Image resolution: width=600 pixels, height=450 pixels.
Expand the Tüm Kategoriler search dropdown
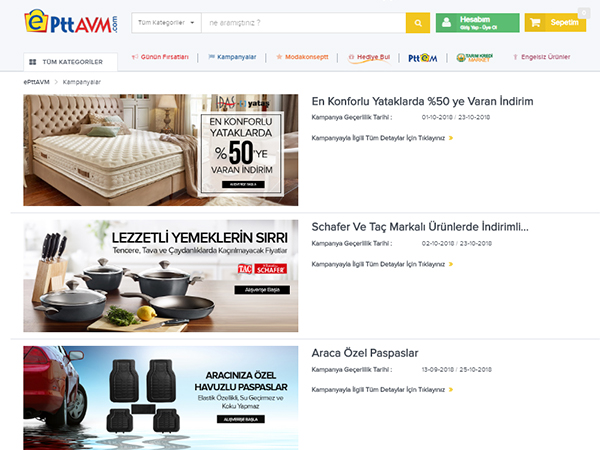point(166,23)
